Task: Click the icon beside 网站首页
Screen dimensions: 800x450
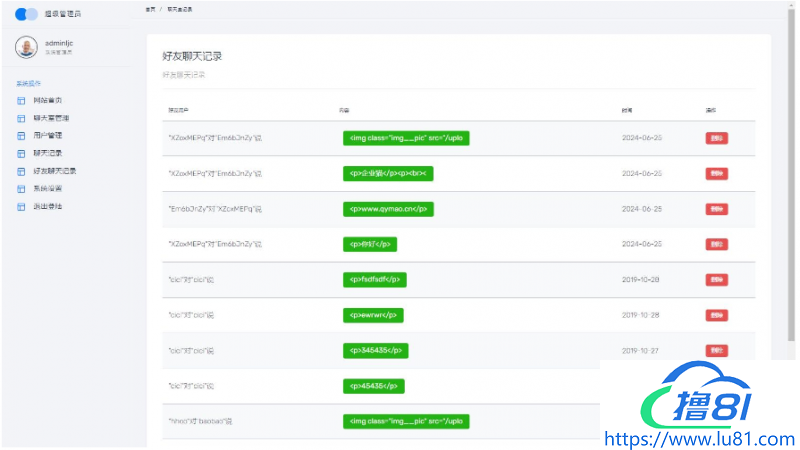Action: 21,101
